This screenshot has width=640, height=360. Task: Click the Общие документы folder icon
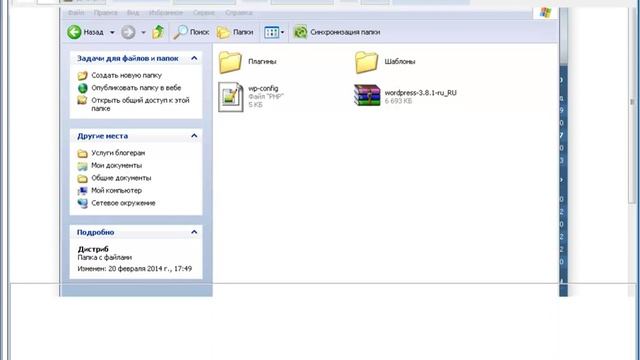click(x=82, y=178)
